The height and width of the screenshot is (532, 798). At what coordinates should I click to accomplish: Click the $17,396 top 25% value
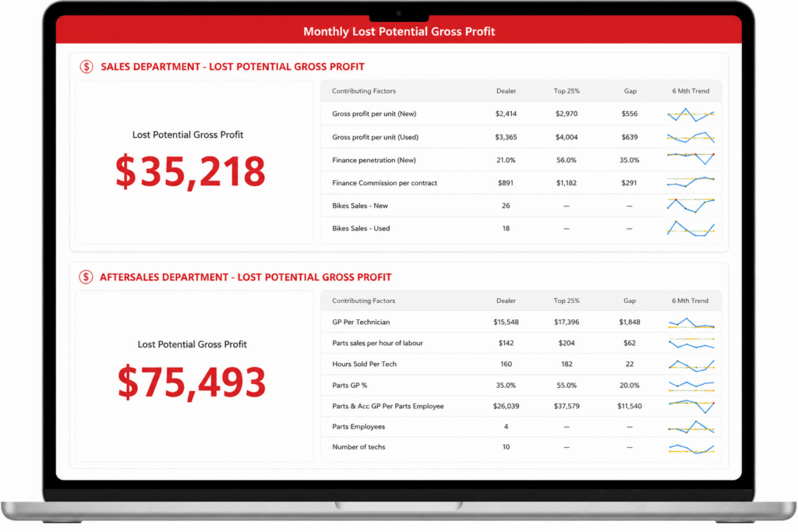pos(567,322)
